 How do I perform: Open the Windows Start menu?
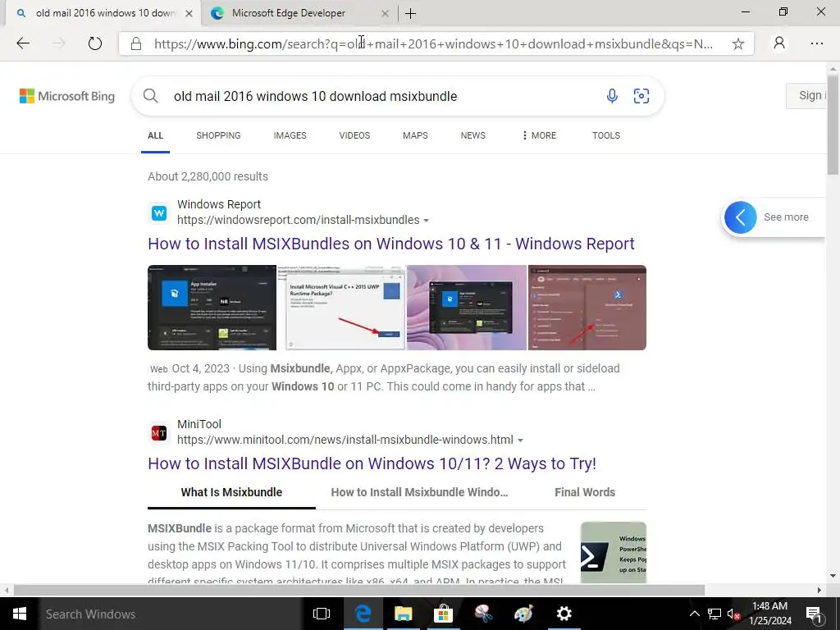coord(20,614)
